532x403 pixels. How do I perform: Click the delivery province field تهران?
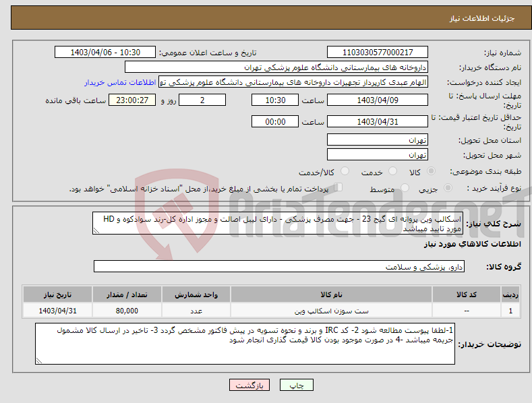tap(378, 139)
